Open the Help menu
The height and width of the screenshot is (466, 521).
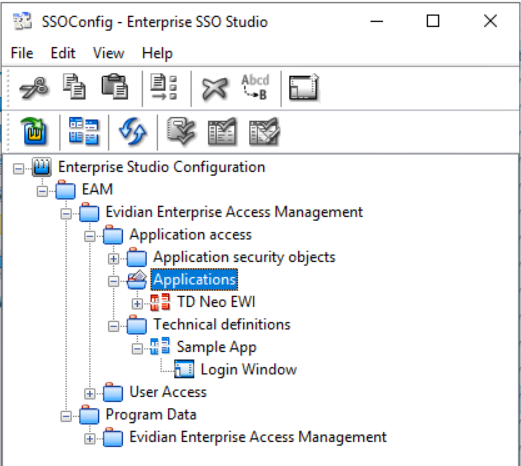pos(157,53)
